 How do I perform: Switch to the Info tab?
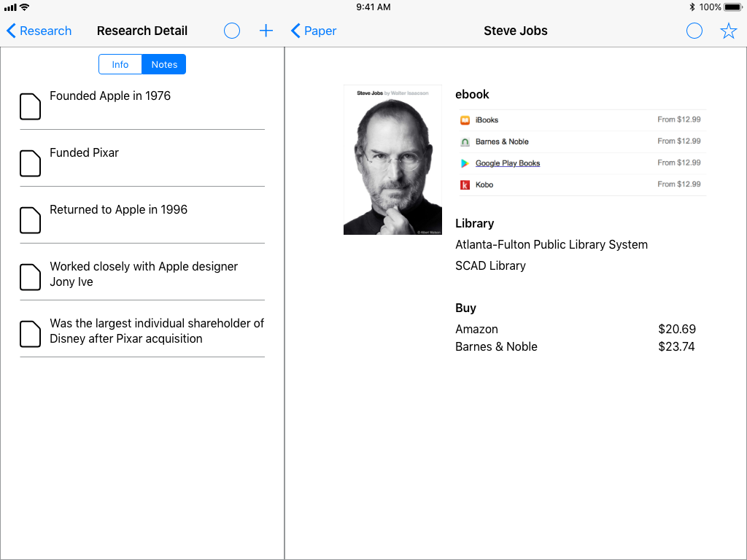pyautogui.click(x=120, y=64)
